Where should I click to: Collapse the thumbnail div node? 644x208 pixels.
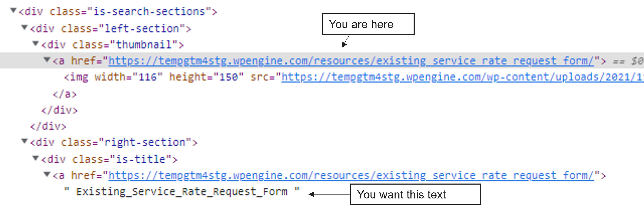[x=36, y=44]
